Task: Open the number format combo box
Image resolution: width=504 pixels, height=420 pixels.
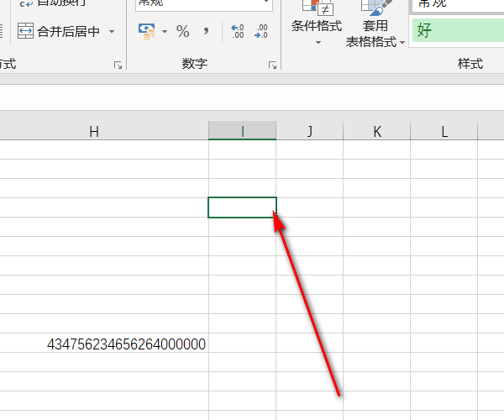Action: (x=204, y=4)
